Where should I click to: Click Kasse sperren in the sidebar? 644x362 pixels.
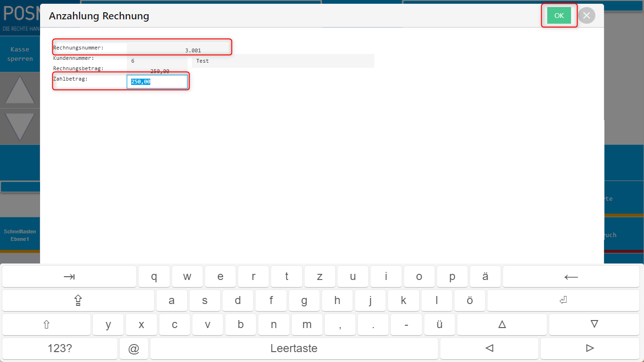click(20, 54)
